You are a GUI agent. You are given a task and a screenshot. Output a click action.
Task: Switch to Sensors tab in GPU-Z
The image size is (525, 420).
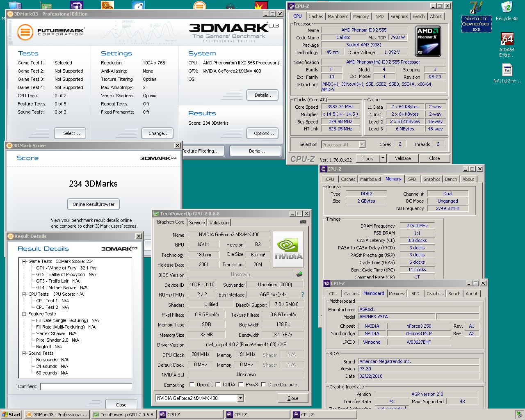197,223
